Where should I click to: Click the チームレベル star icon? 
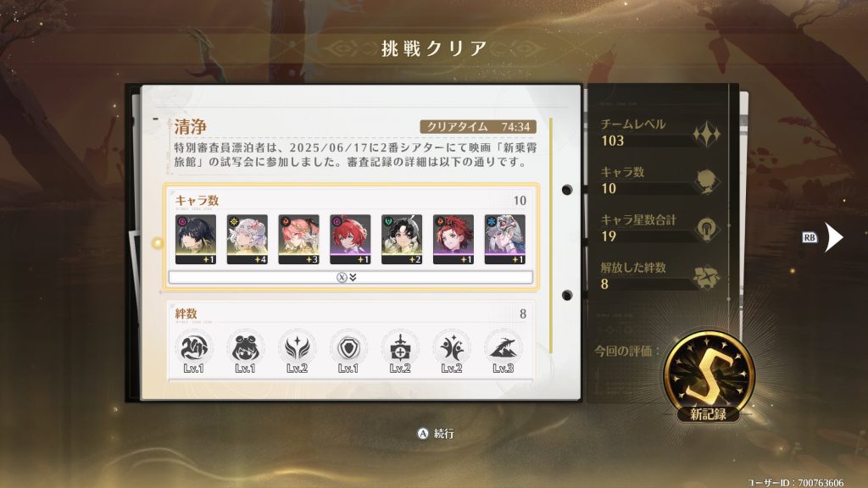coord(706,134)
